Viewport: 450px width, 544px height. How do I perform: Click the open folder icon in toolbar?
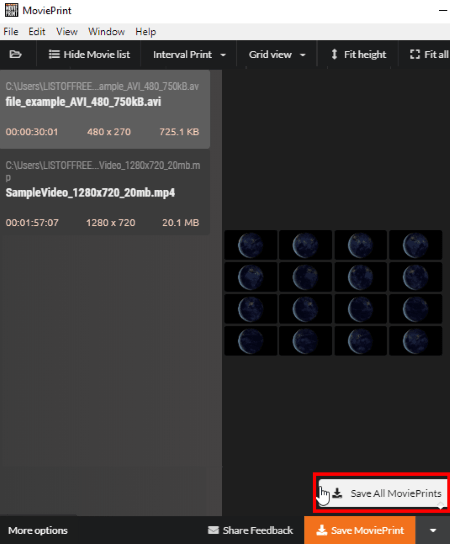tap(15, 54)
